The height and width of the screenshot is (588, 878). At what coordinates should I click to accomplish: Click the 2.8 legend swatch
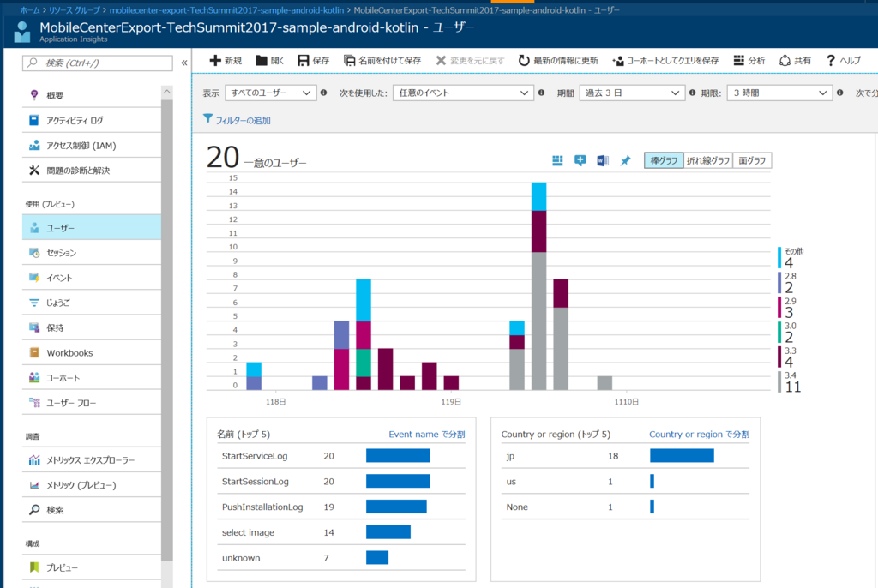pyautogui.click(x=779, y=283)
